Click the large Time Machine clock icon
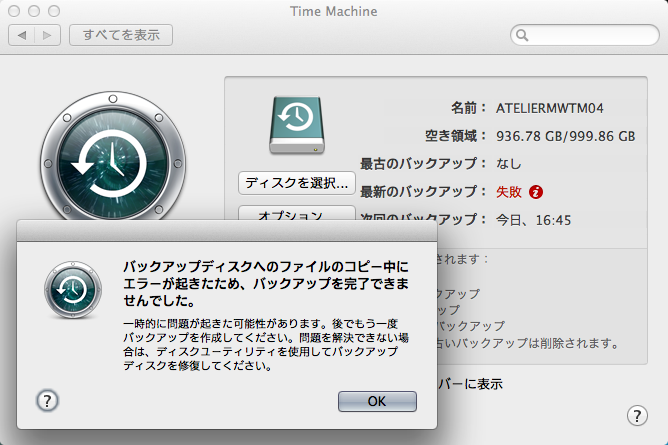 113,158
